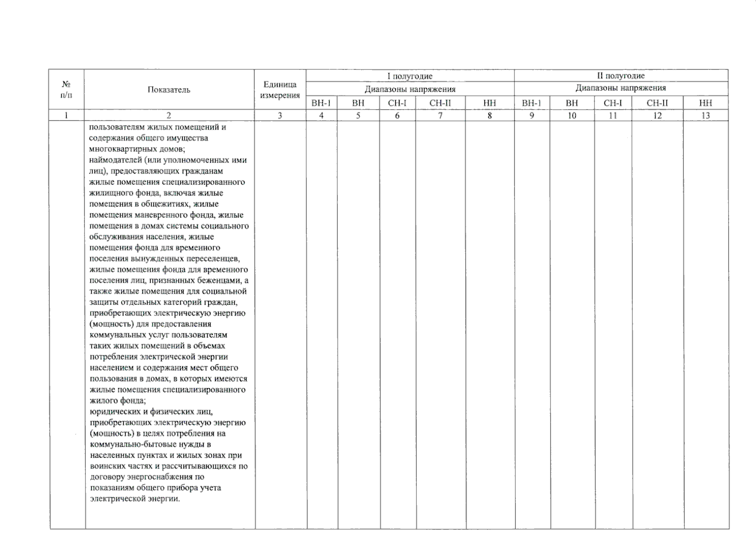Click the line 'обслуживания населения, жилые'
The width and height of the screenshot is (756, 548).
pos(152,237)
